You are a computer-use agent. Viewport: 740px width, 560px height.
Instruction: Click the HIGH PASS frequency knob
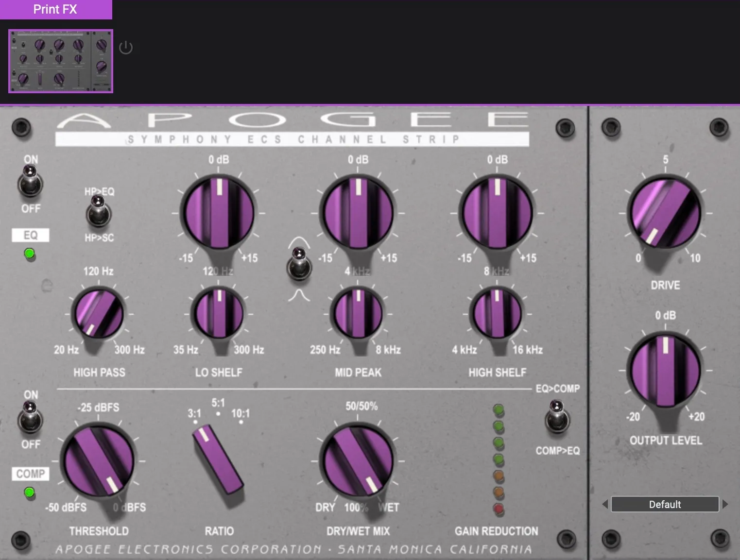pyautogui.click(x=98, y=314)
